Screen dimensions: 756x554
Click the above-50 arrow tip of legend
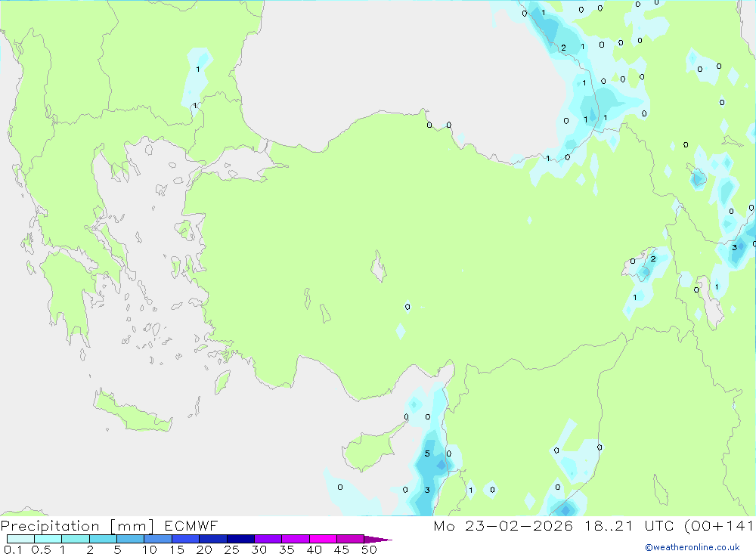tap(378, 540)
